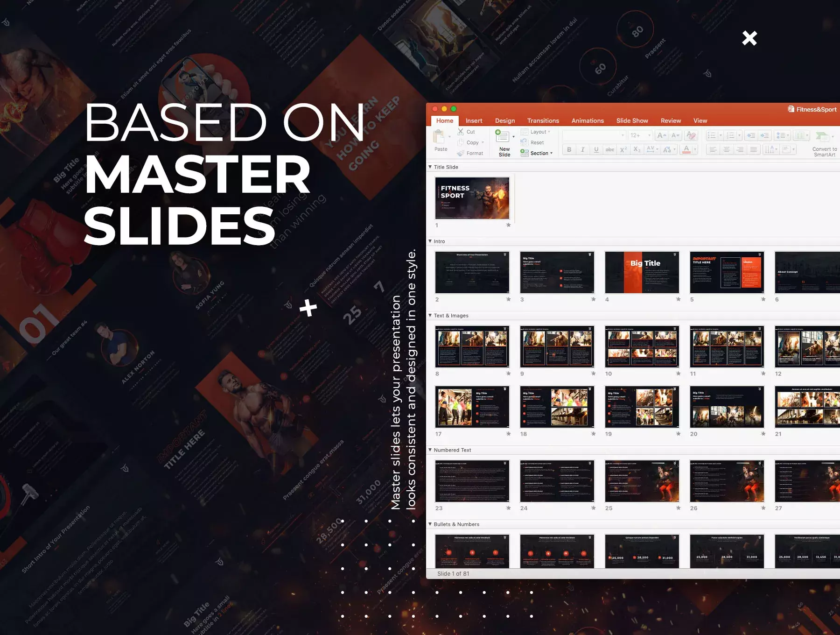Collapse the Text & Images section
The width and height of the screenshot is (840, 635).
(430, 315)
